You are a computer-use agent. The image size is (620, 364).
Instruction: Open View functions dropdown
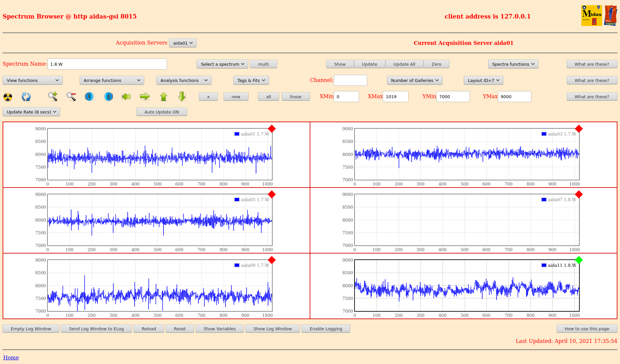coord(32,80)
